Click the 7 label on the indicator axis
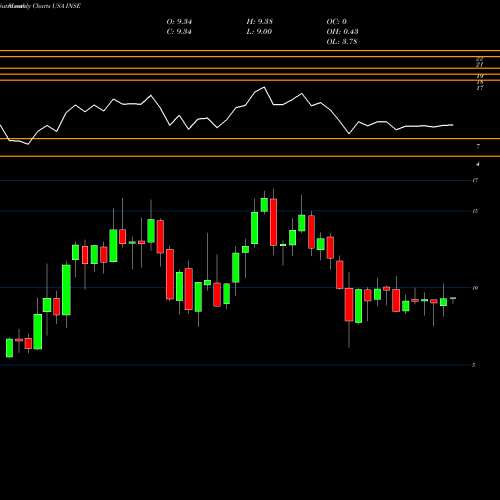500x500 pixels. pos(478,146)
